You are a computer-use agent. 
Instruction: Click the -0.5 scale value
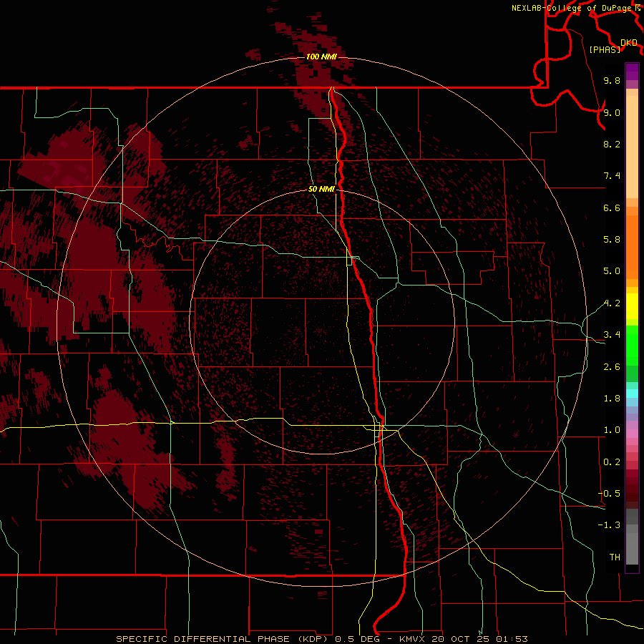pos(609,494)
